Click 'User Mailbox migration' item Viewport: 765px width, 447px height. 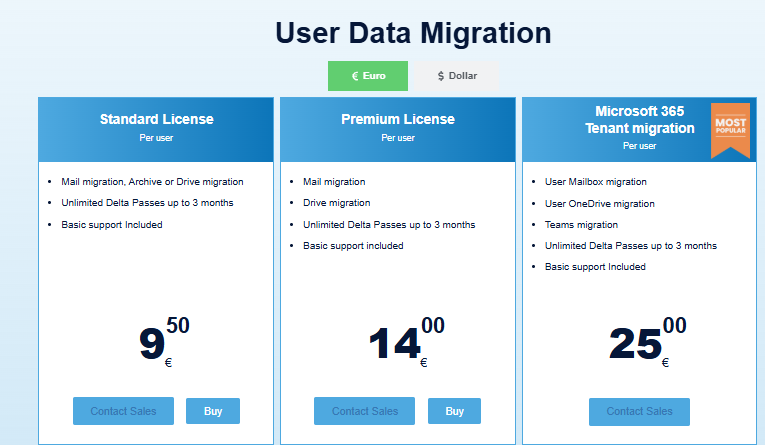(596, 182)
